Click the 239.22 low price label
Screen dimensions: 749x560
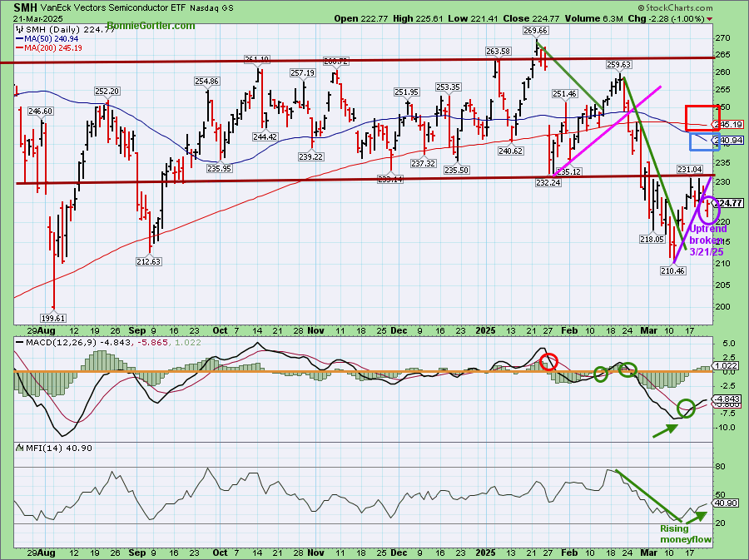click(x=311, y=156)
